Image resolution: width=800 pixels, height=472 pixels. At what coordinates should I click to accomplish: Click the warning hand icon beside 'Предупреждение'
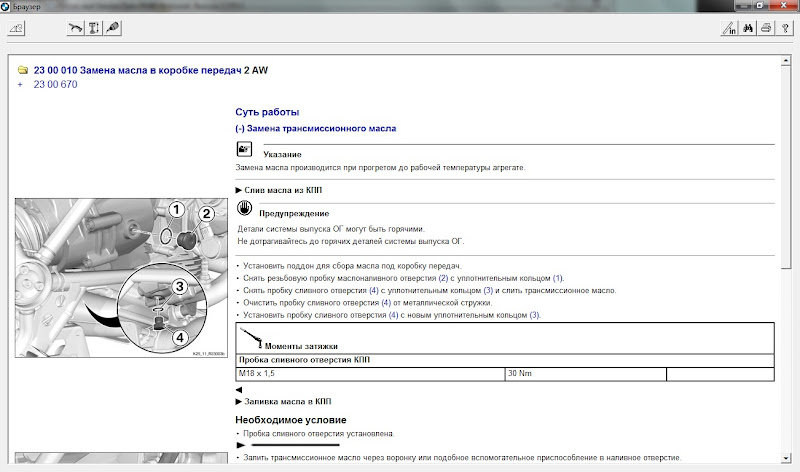click(x=244, y=210)
